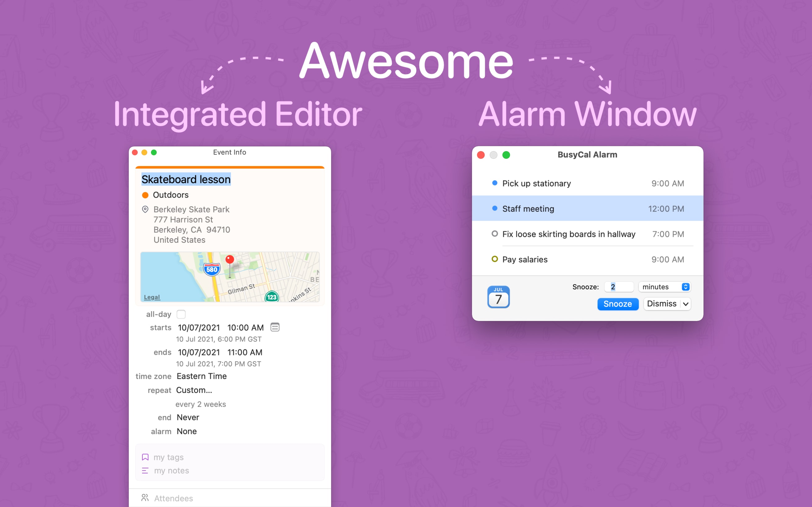Click the location pin icon in editor
812x507 pixels.
click(145, 209)
